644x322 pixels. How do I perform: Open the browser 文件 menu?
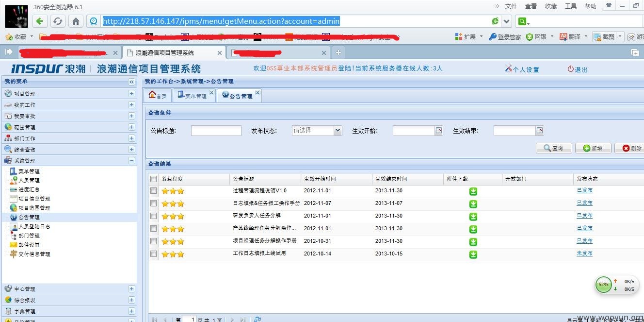point(511,6)
